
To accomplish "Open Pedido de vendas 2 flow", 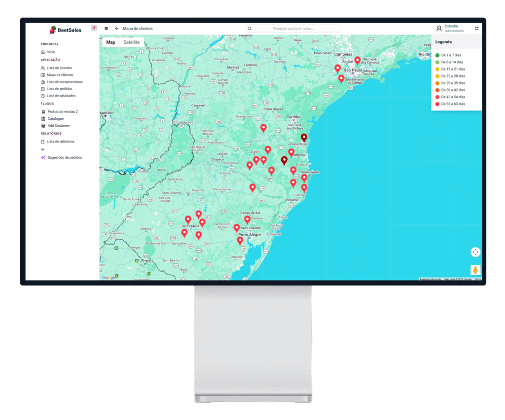I will (63, 112).
